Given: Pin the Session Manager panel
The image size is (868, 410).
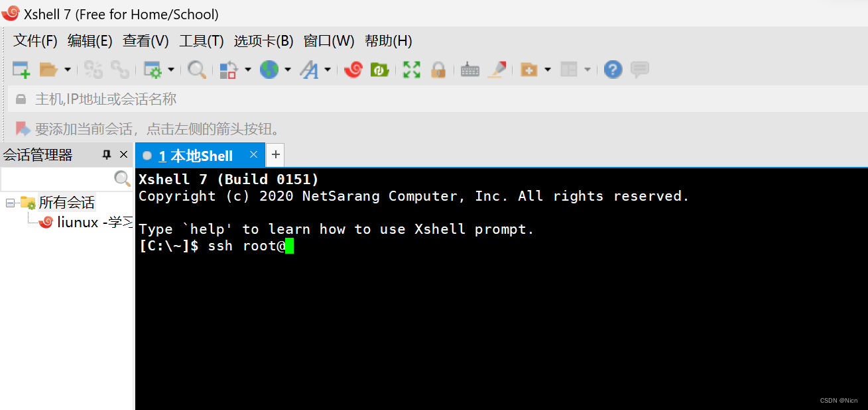Looking at the screenshot, I should 107,155.
